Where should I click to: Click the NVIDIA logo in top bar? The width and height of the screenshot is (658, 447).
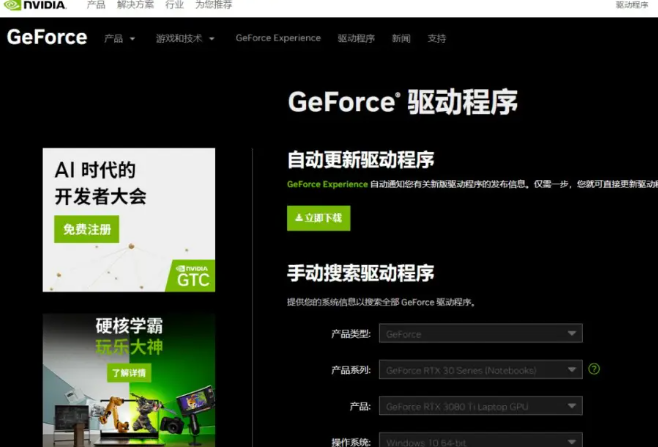(35, 5)
